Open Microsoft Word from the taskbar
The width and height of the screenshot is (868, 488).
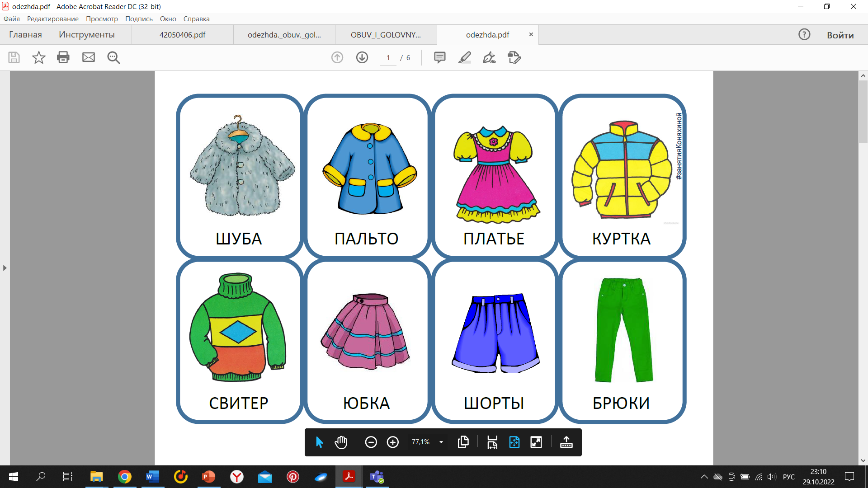(x=153, y=477)
